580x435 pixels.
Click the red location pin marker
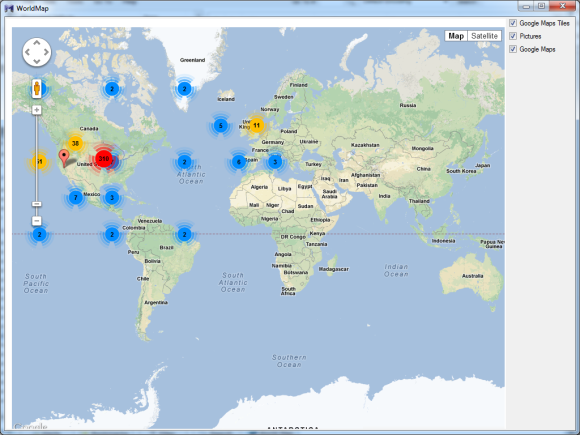coord(64,158)
